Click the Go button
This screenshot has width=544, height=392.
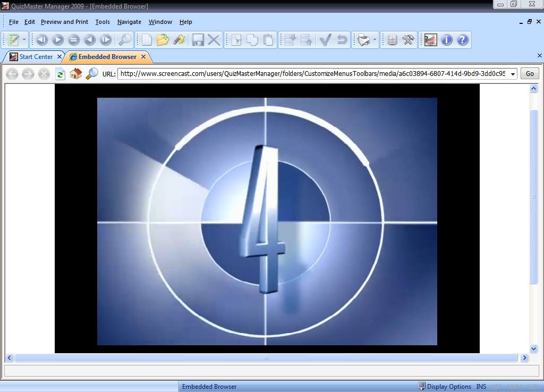pyautogui.click(x=530, y=73)
